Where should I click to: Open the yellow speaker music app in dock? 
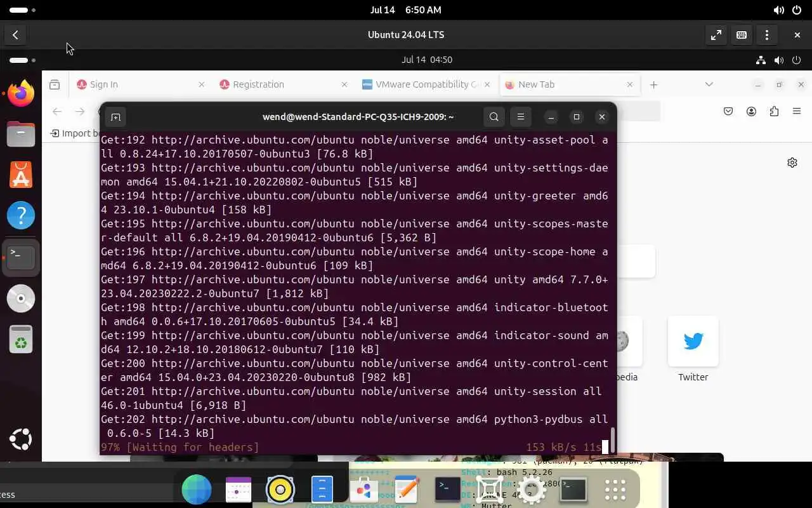[x=280, y=490]
